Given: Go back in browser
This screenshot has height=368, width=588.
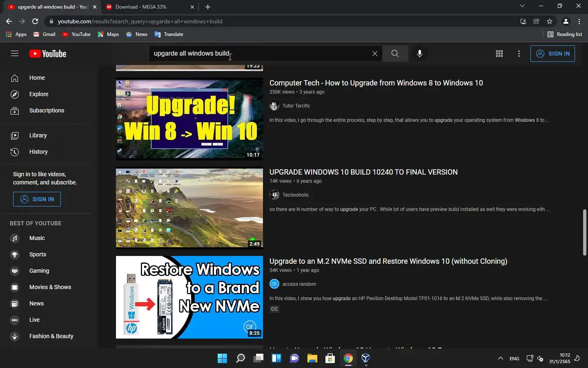Looking at the screenshot, I should point(9,21).
